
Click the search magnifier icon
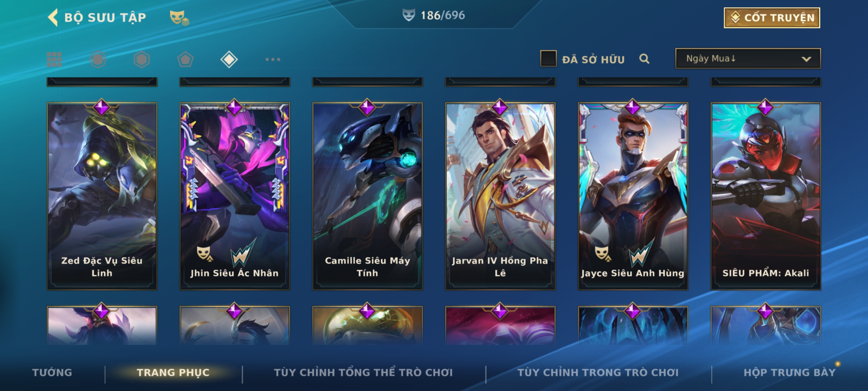(644, 59)
